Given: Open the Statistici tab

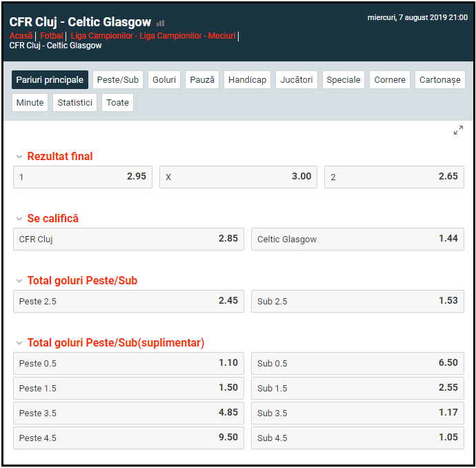Looking at the screenshot, I should 75,103.
